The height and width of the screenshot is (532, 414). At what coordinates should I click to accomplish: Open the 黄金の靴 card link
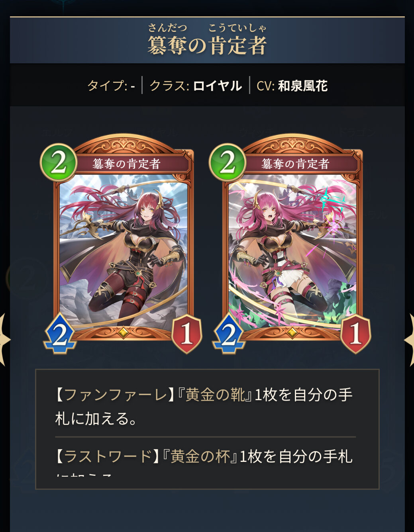click(215, 395)
